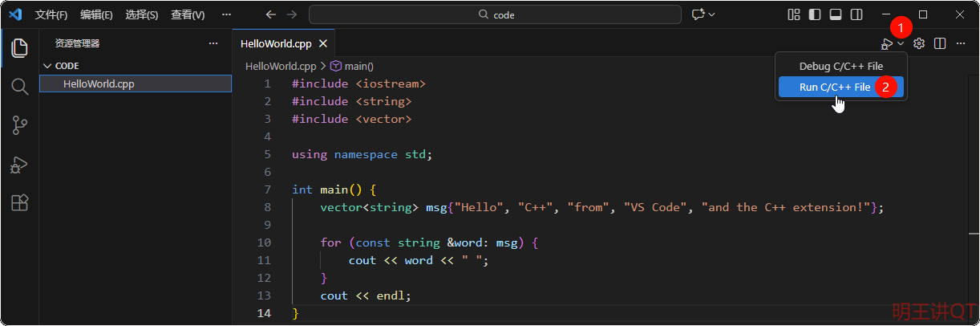Viewport: 980px width, 326px height.
Task: Toggle the secondary side bar
Action: point(856,14)
